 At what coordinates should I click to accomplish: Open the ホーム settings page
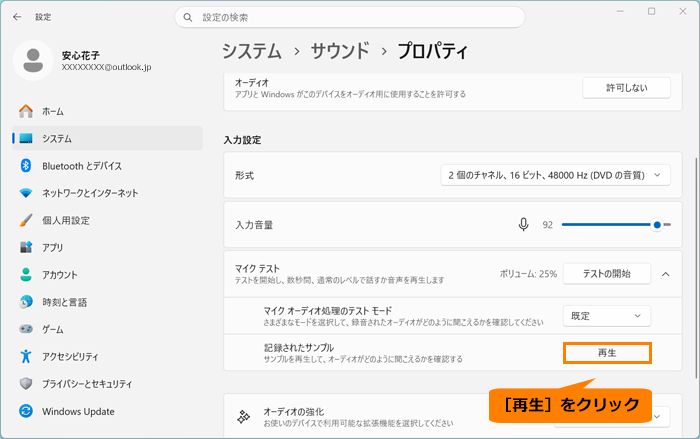click(107, 111)
